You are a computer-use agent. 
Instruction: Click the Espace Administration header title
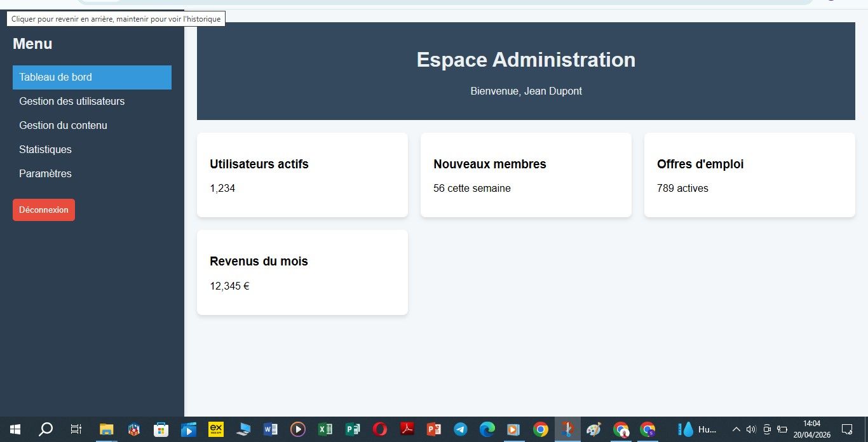[526, 60]
